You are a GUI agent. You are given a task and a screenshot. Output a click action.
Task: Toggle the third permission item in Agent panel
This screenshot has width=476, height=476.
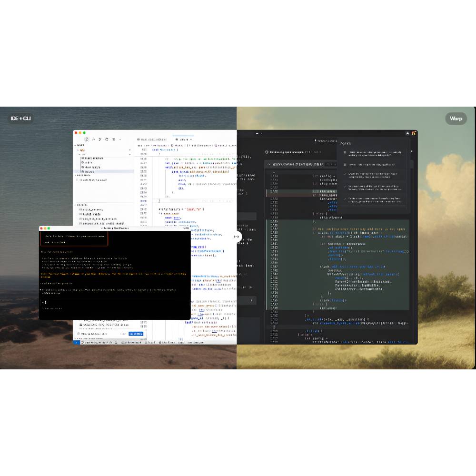pos(345,173)
